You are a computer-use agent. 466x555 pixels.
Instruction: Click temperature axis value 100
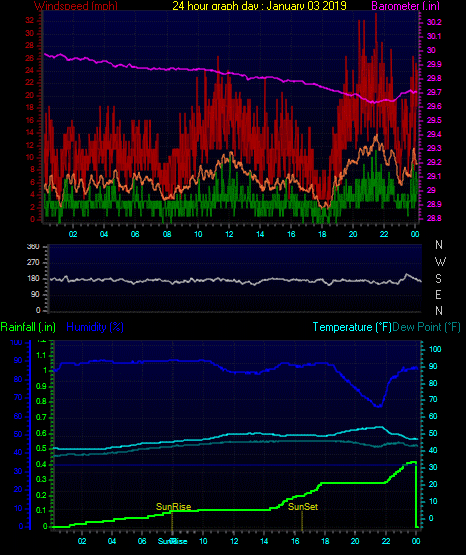[x=435, y=349]
